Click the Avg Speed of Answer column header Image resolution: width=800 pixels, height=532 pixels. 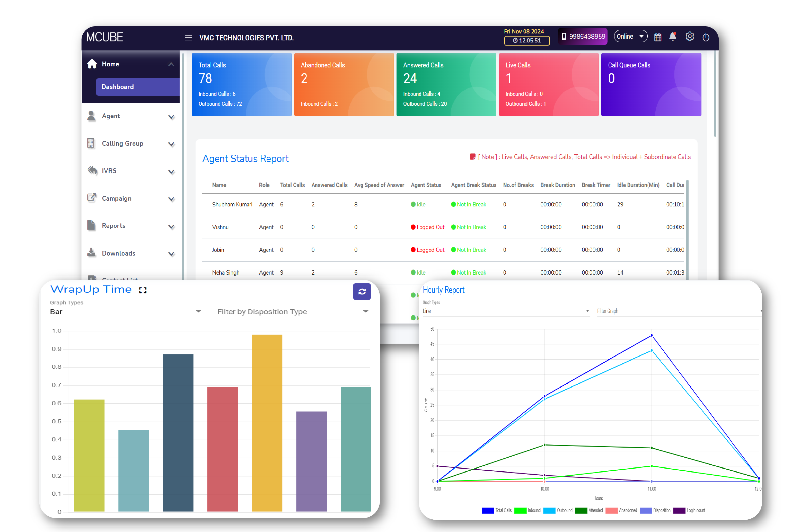[x=379, y=185]
